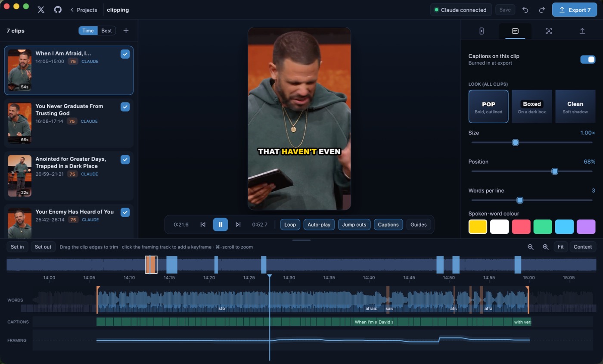Pause playback

(x=220, y=224)
